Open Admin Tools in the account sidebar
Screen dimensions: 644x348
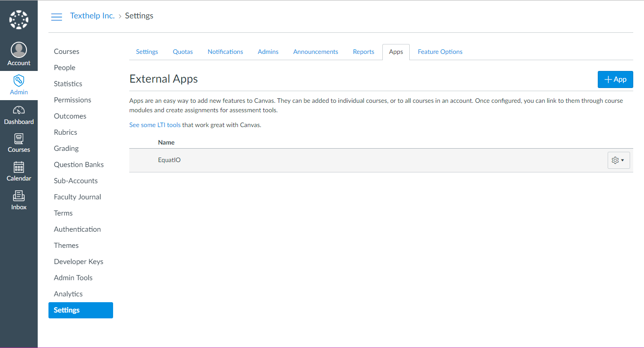tap(73, 278)
